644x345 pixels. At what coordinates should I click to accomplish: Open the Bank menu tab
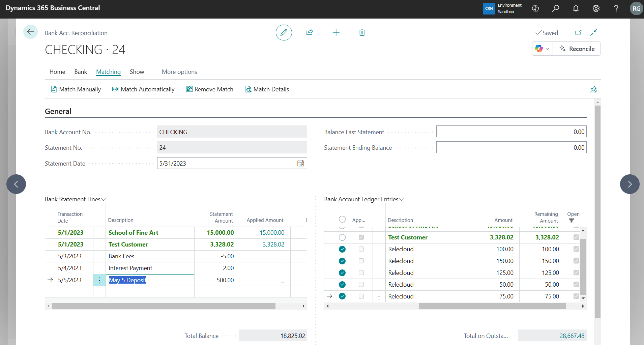(x=81, y=72)
